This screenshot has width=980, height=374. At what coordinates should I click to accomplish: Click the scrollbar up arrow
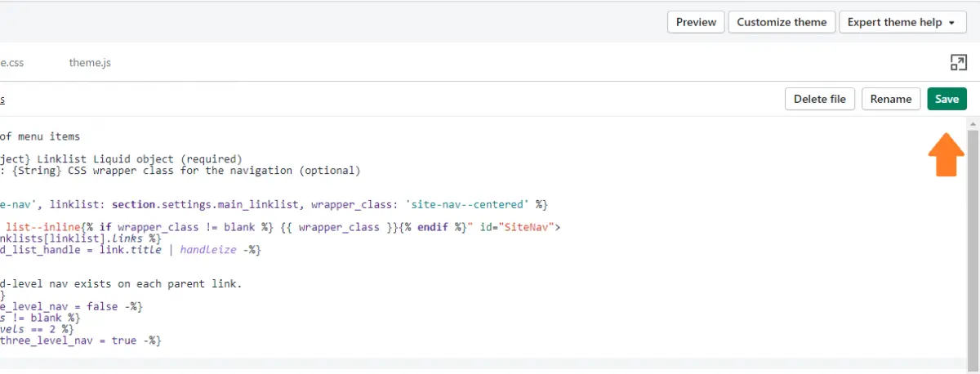[973, 122]
